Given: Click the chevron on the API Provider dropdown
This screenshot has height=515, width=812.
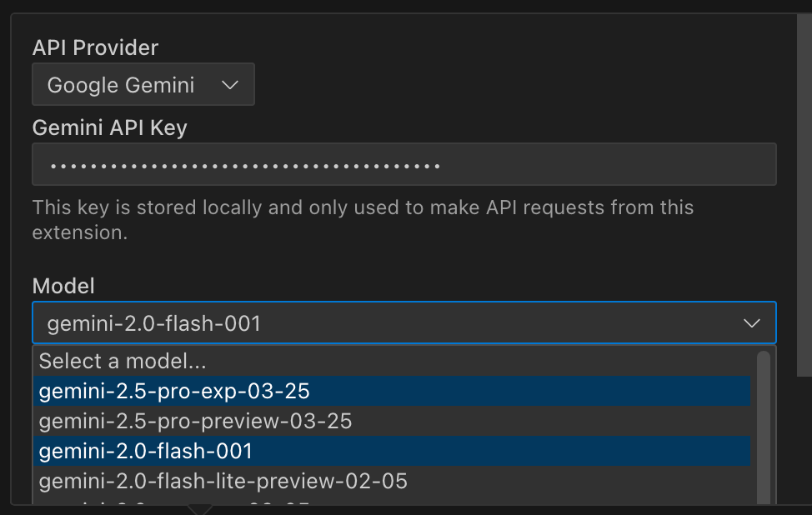Looking at the screenshot, I should (x=230, y=85).
